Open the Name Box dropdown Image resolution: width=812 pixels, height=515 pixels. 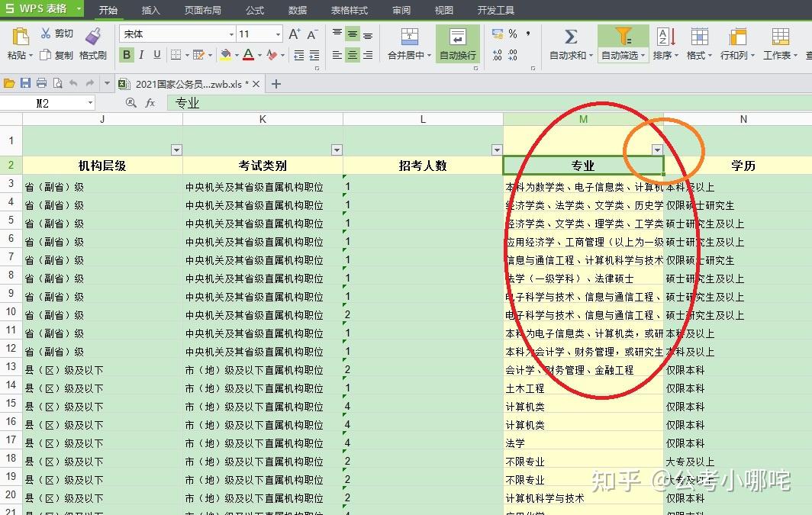90,103
